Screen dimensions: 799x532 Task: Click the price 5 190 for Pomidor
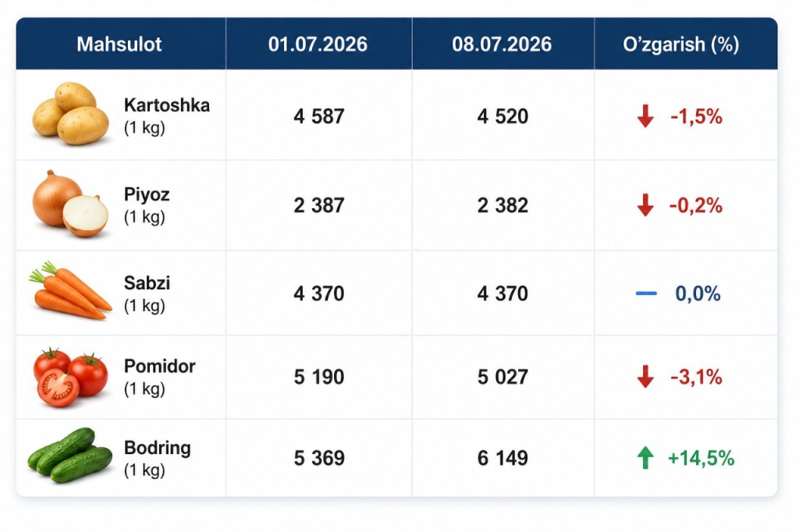(x=319, y=377)
